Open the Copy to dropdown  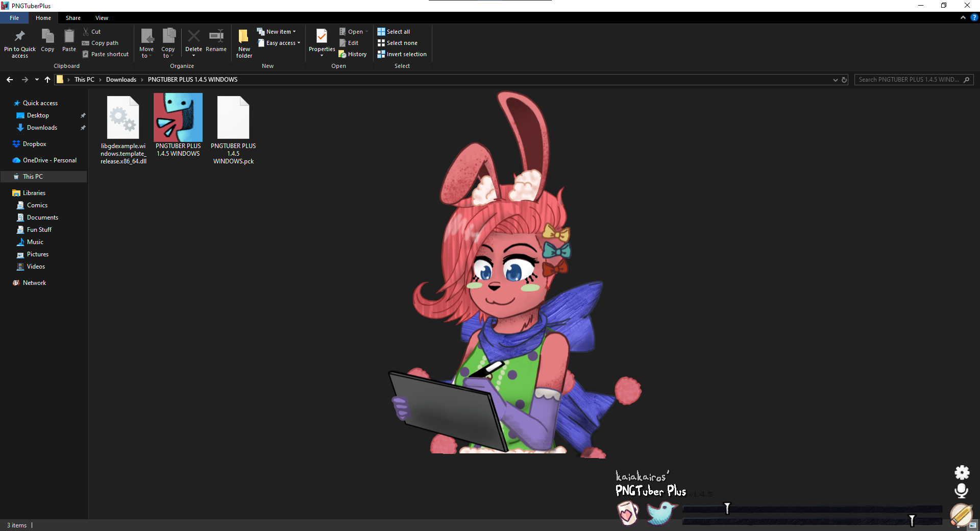168,43
